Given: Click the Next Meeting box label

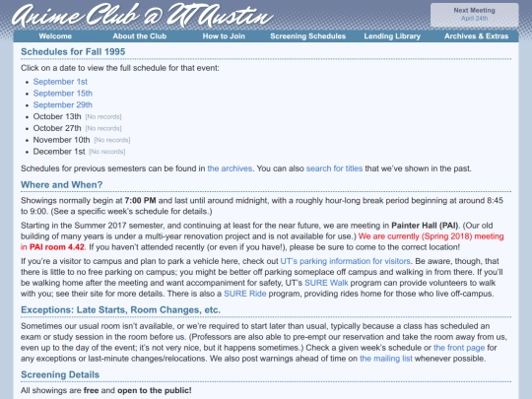Looking at the screenshot, I should coord(474,11).
